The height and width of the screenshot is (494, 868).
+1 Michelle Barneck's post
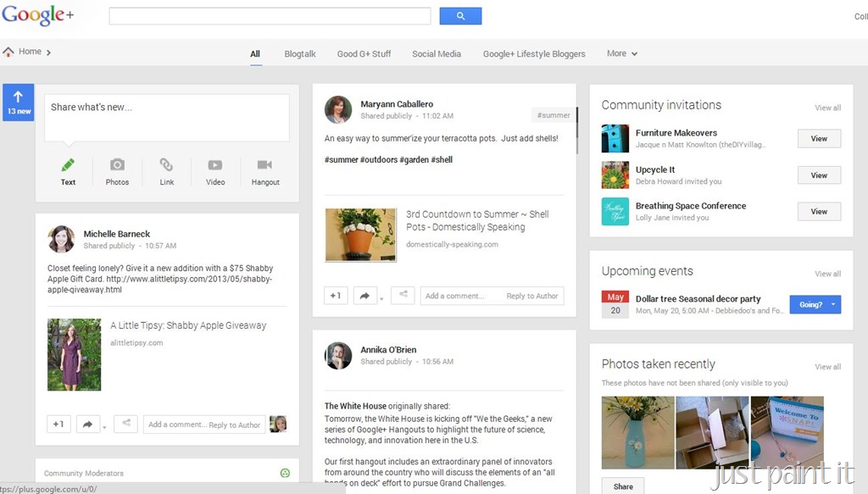(x=58, y=425)
